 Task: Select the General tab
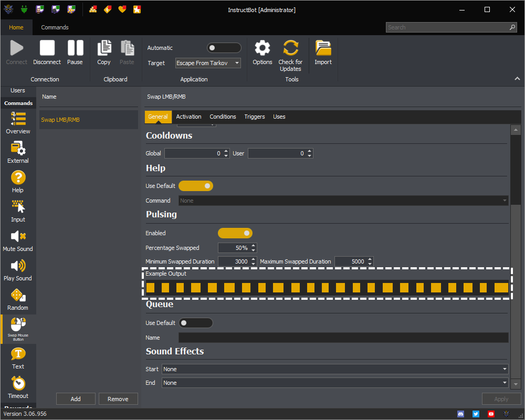[x=157, y=117]
